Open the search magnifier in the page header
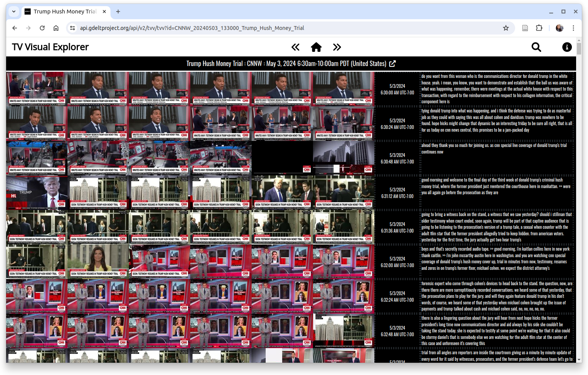Image resolution: width=588 pixels, height=375 pixels. point(536,47)
